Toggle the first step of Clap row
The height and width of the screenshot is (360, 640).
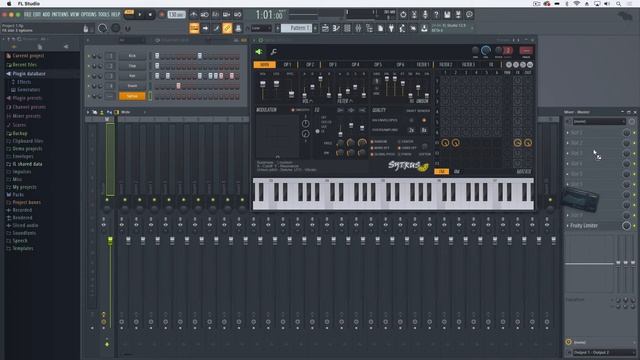pos(157,66)
